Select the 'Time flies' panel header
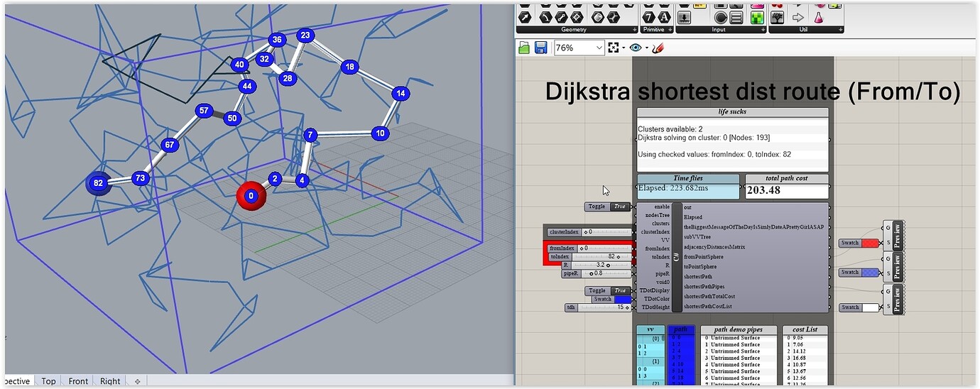This screenshot has height=389, width=980. pyautogui.click(x=687, y=179)
